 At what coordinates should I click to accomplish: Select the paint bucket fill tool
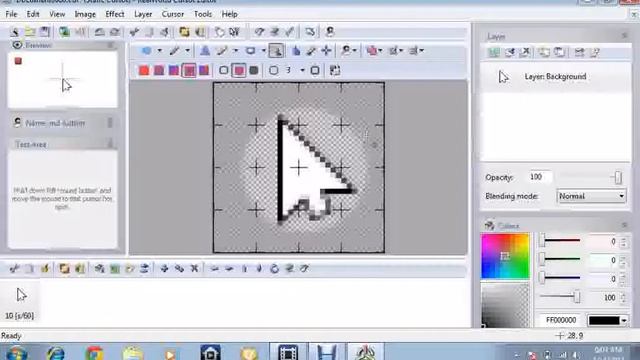coord(296,51)
